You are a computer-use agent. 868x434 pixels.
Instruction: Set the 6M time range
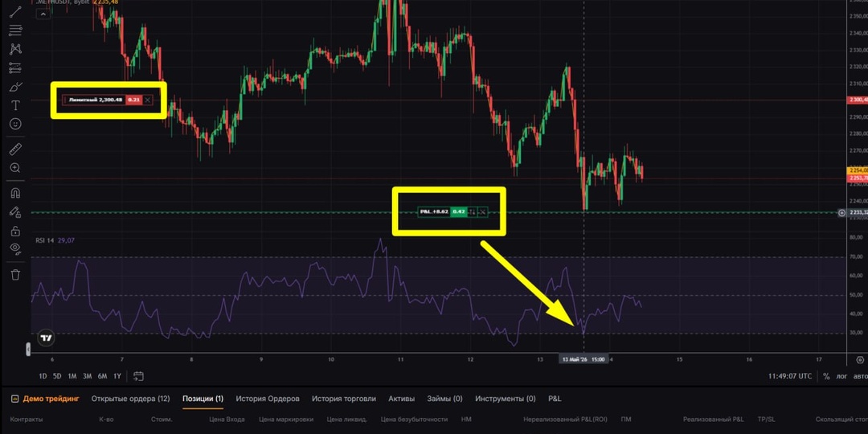pyautogui.click(x=102, y=376)
